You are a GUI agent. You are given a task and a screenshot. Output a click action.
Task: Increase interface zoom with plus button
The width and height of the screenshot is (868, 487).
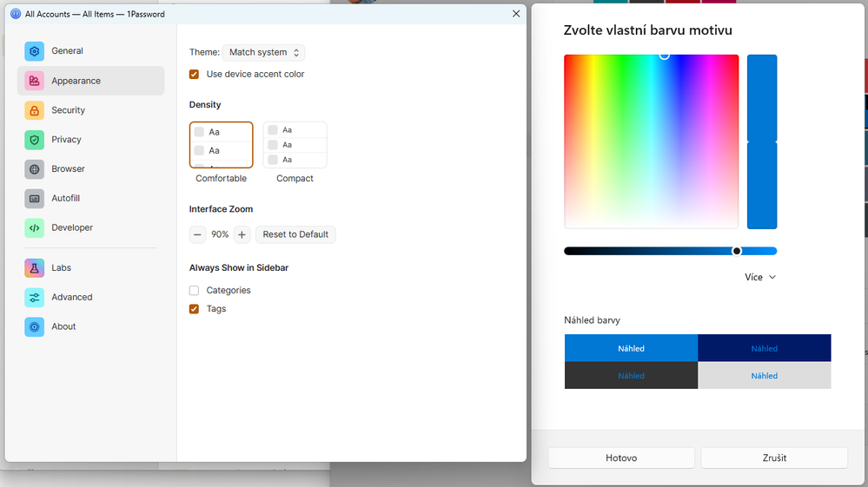point(242,234)
